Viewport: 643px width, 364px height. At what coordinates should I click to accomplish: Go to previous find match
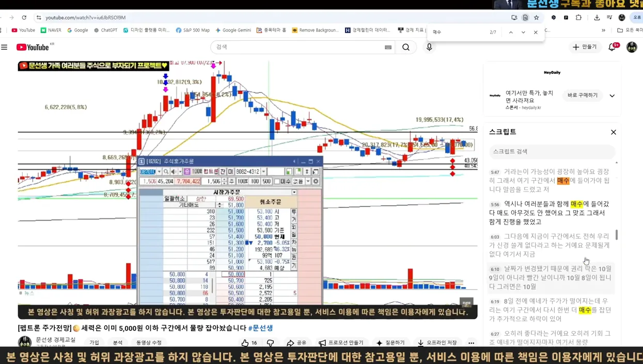pos(511,32)
